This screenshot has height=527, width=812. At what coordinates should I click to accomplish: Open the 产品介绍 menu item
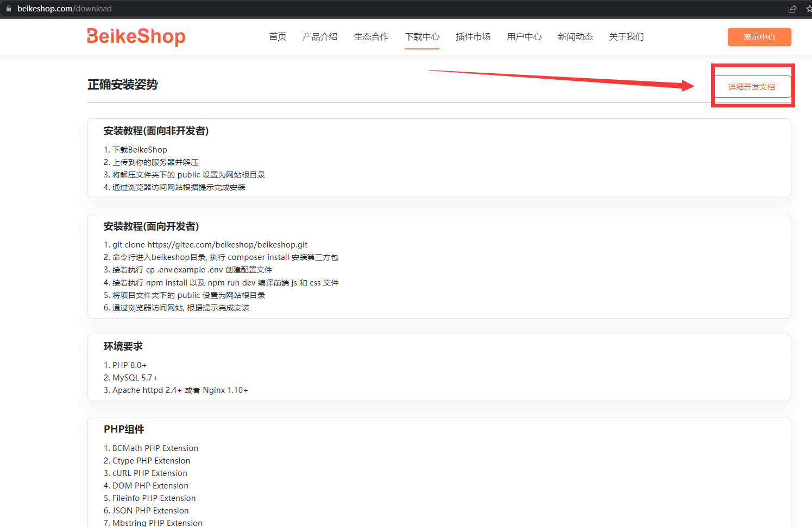pos(320,36)
